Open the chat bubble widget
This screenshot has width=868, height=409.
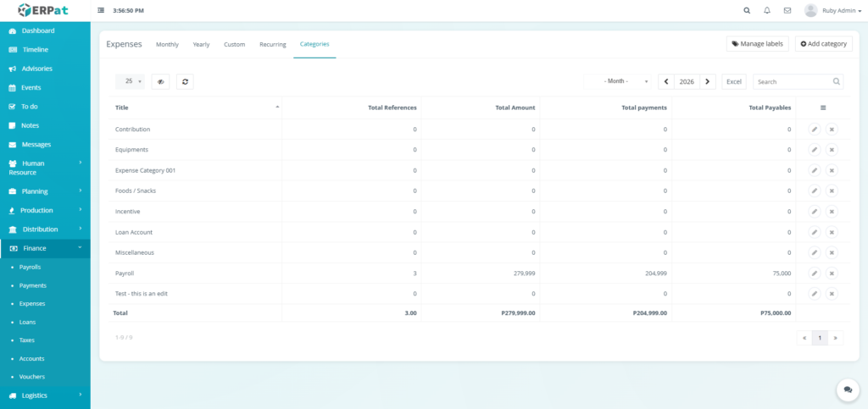point(847,390)
